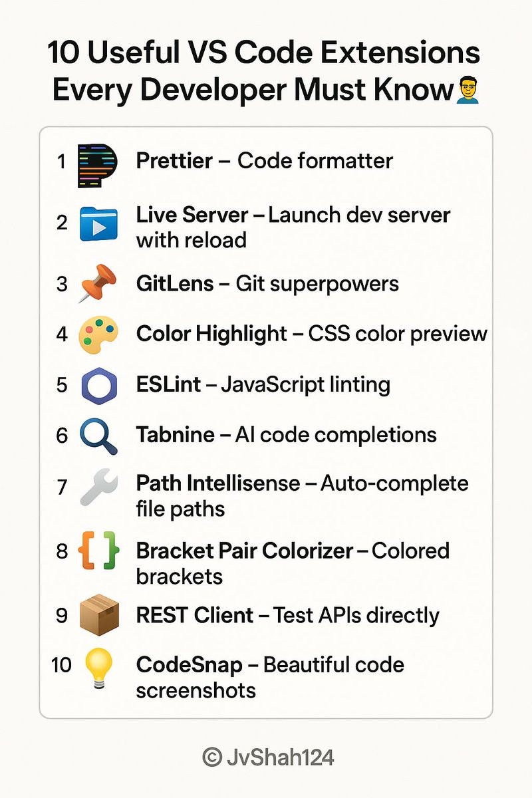Click the Live Server blue folder icon
Viewport: 532px width, 798px height.
(98, 223)
